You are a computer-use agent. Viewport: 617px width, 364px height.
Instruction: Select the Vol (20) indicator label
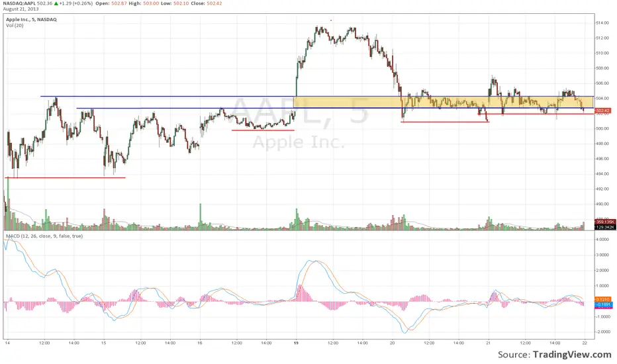tap(15, 26)
